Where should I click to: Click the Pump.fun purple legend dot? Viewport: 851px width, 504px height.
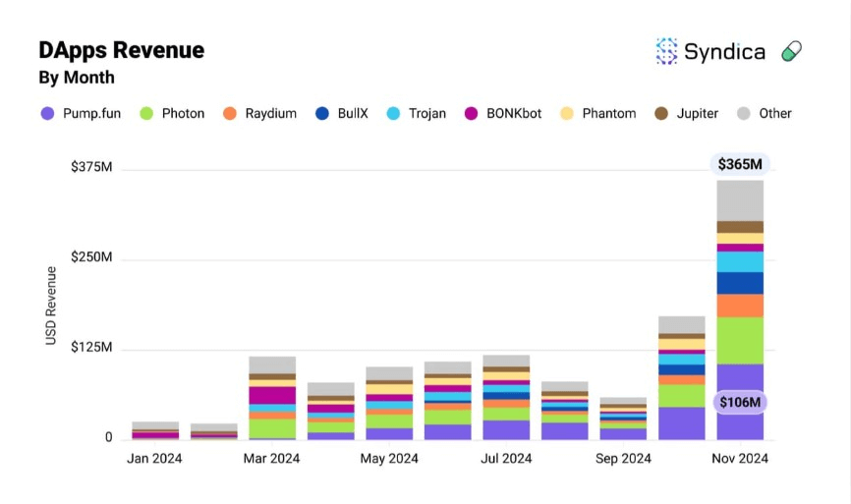click(47, 113)
